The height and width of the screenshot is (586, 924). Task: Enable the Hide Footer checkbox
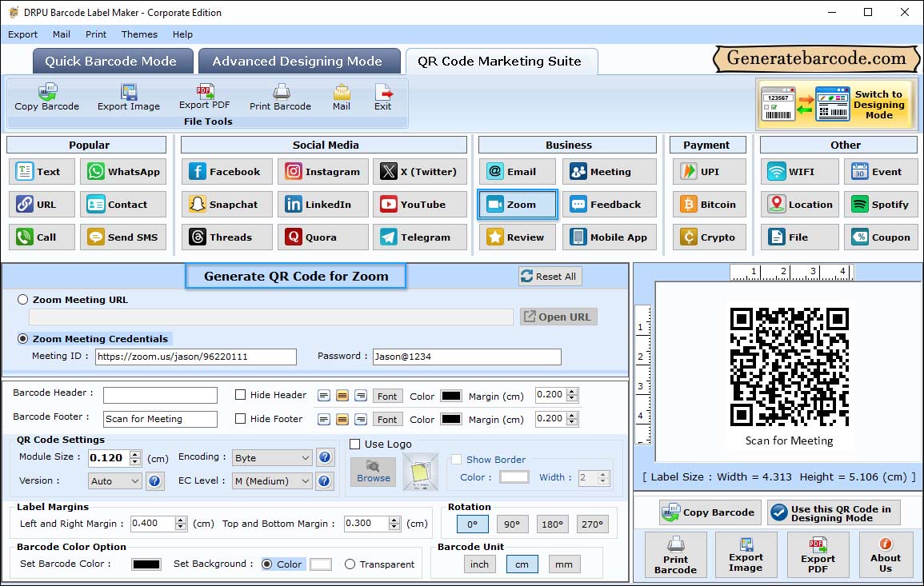coord(241,419)
